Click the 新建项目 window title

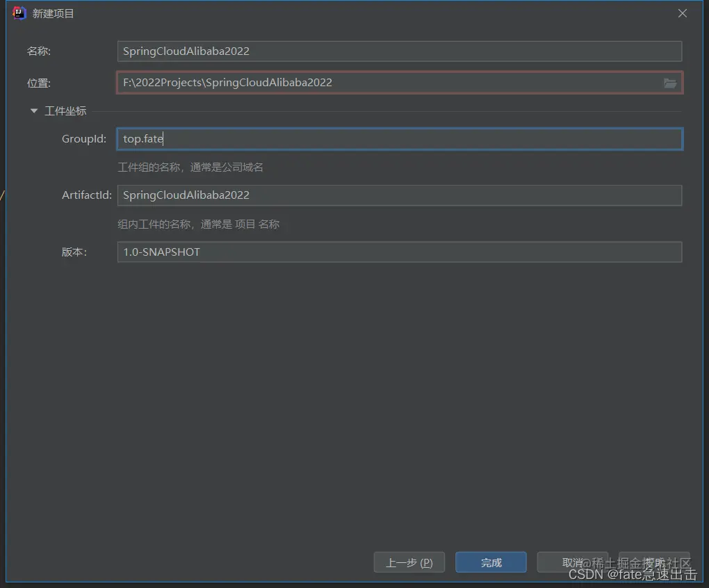pyautogui.click(x=53, y=14)
